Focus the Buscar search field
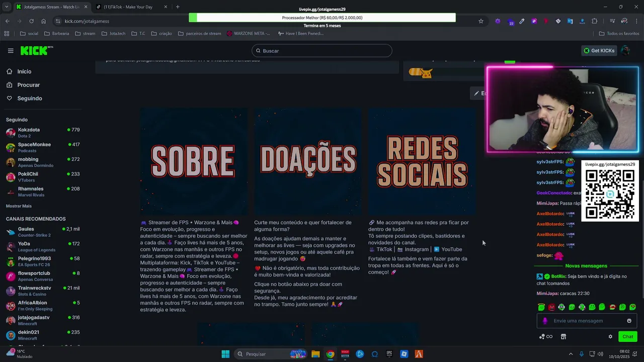Viewport: 644px width, 362px height. (322, 51)
